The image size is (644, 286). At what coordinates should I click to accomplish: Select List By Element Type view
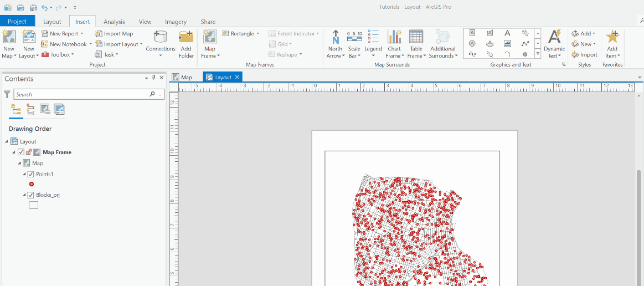30,109
